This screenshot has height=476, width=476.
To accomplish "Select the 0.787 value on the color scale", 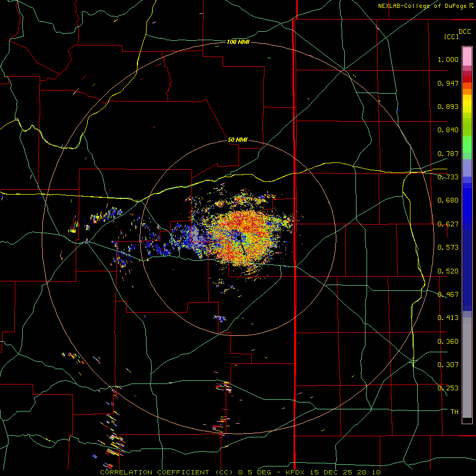I will (x=448, y=153).
